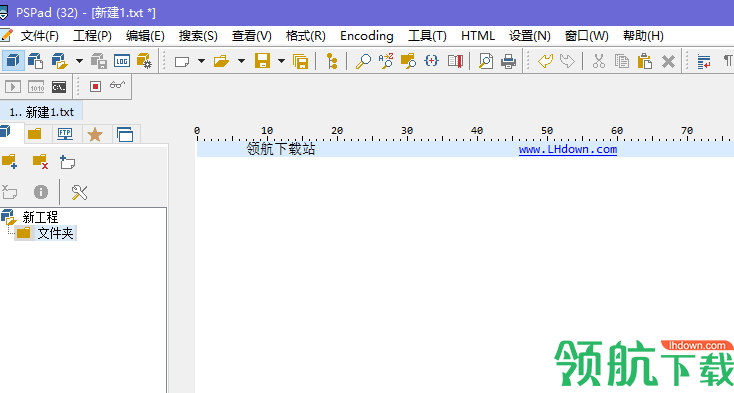Click the redo arrow icon
The height and width of the screenshot is (393, 734).
[567, 61]
